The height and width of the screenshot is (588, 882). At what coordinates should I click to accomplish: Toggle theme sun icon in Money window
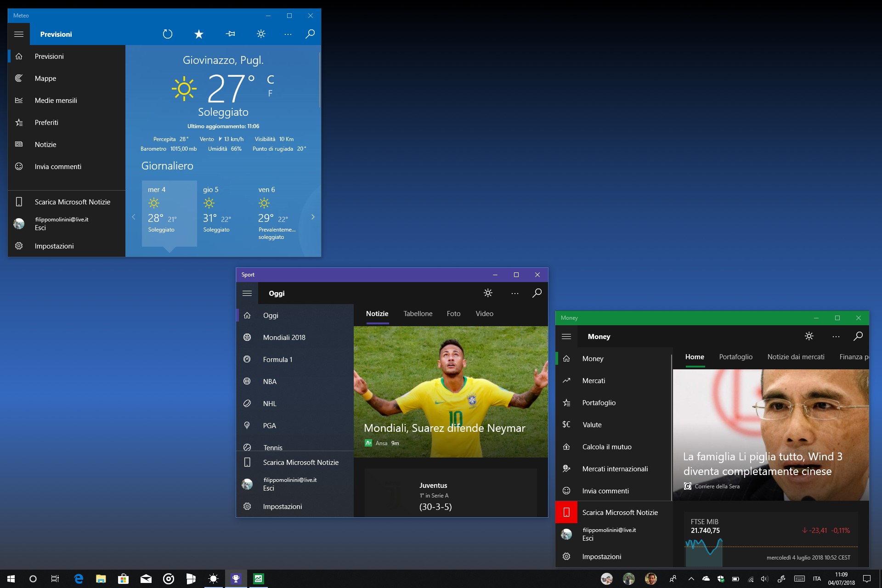(809, 336)
